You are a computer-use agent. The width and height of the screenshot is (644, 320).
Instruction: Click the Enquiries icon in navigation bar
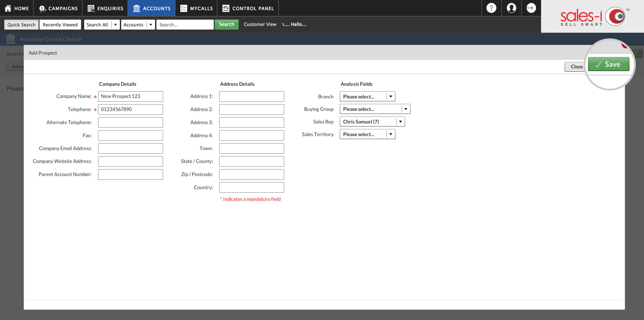tap(91, 8)
